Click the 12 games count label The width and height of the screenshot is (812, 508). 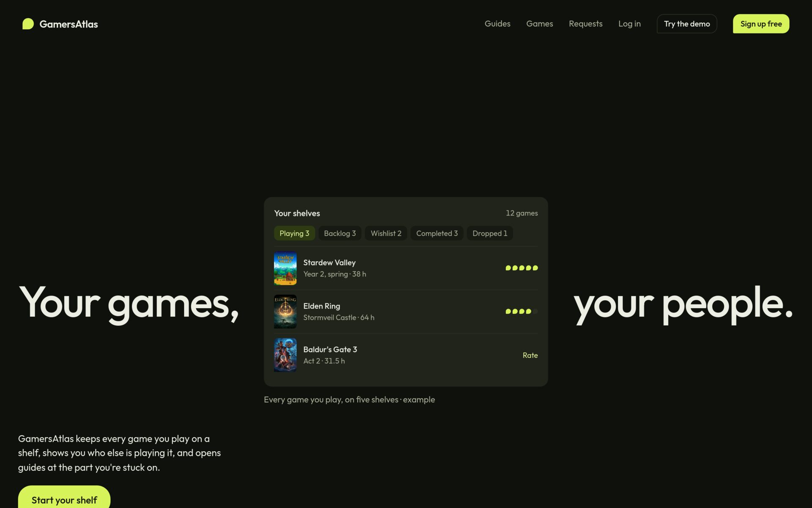(522, 213)
